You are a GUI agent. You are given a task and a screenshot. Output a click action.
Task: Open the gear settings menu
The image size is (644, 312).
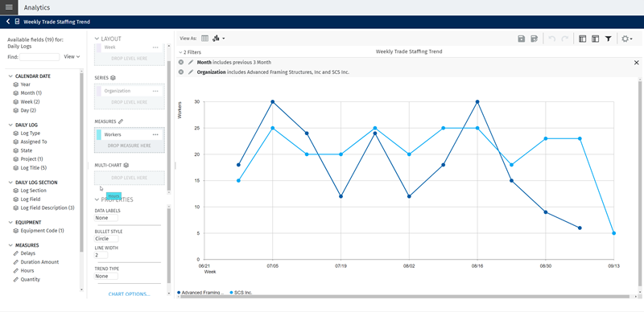pyautogui.click(x=627, y=39)
